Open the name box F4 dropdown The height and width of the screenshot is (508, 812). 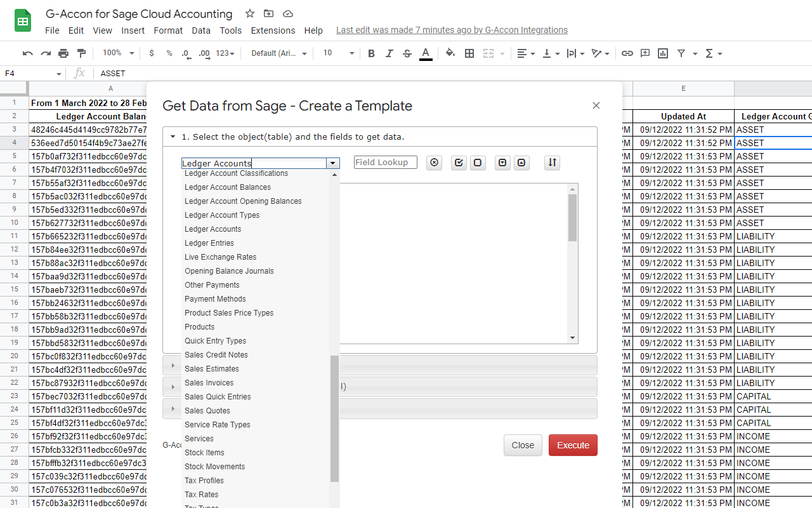[59, 74]
